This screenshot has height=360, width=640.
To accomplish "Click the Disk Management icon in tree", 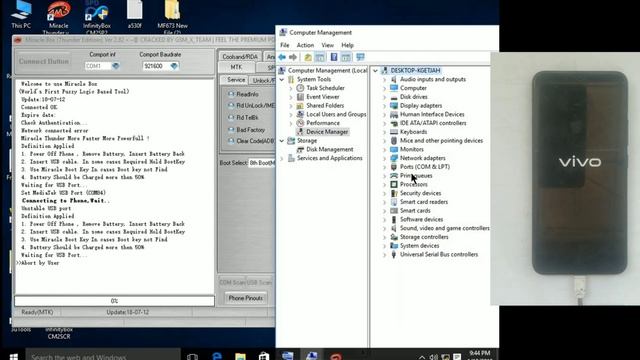I will tap(300, 149).
